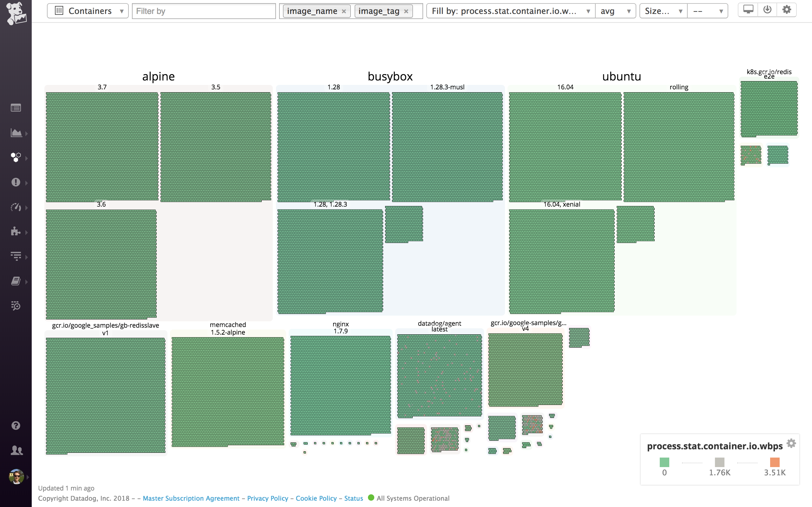Open Metrics via the gauge icon
The height and width of the screenshot is (507, 812).
pyautogui.click(x=16, y=207)
